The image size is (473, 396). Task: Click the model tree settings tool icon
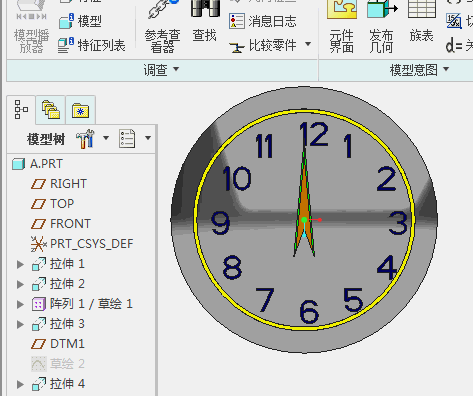[x=85, y=139]
